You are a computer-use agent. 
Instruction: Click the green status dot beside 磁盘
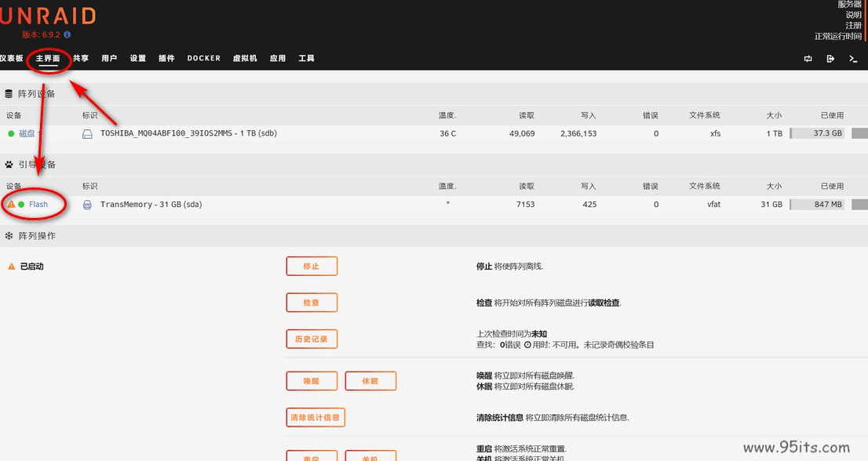coord(11,134)
